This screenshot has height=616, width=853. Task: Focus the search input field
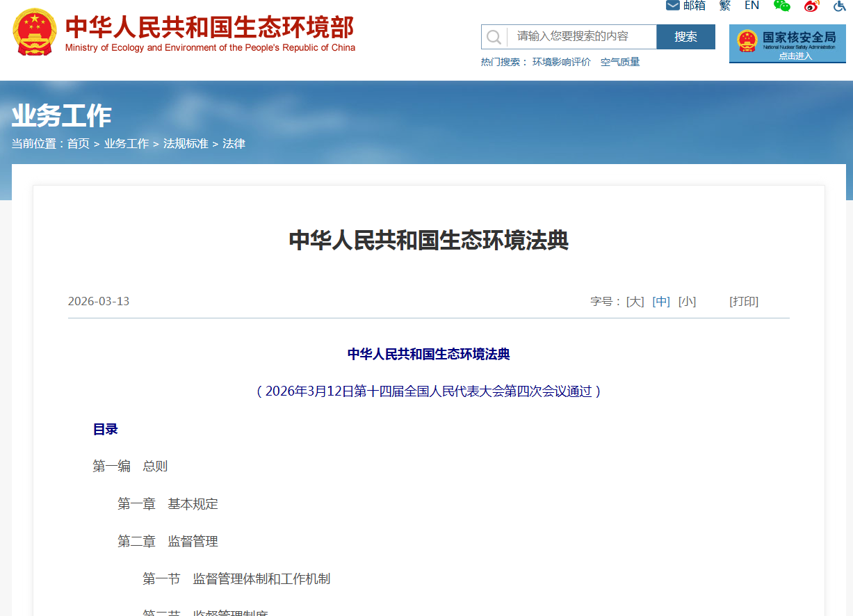click(581, 37)
